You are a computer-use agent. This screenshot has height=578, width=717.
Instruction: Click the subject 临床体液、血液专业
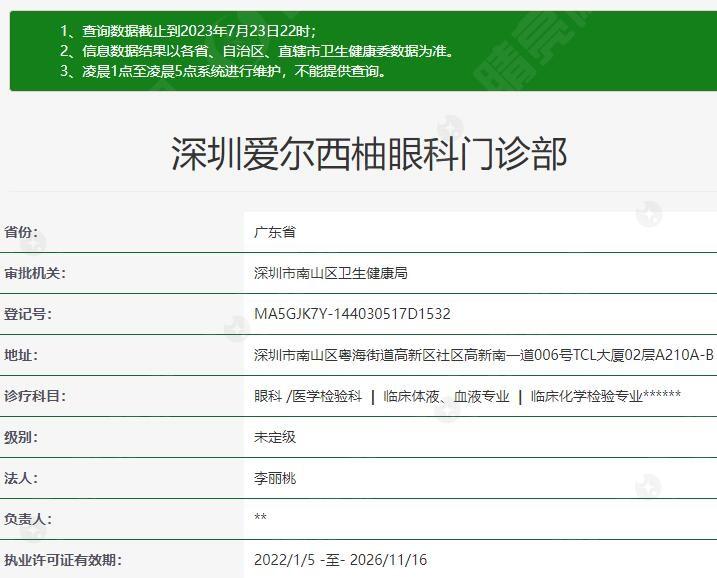[x=446, y=396]
